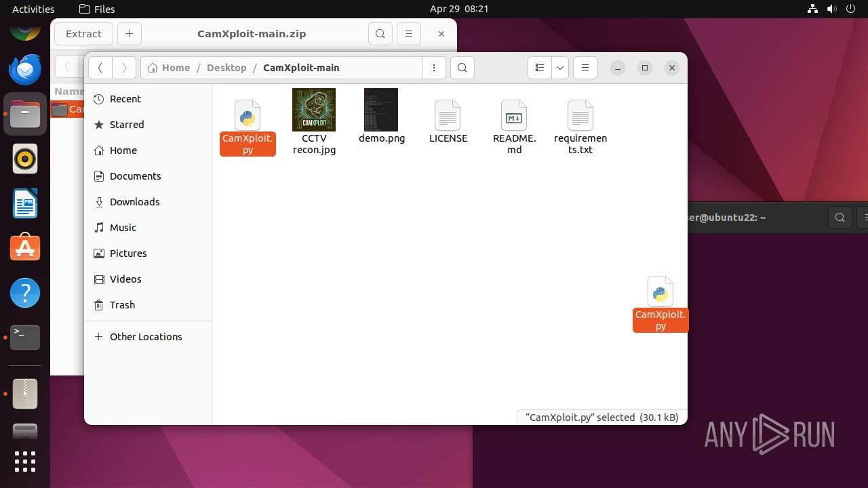Select the demo.png image thumbnail

coord(381,110)
